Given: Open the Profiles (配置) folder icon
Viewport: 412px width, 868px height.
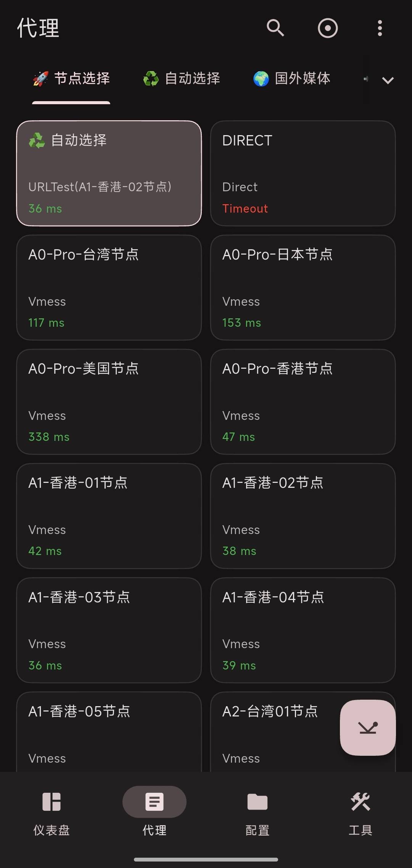Looking at the screenshot, I should (x=257, y=802).
